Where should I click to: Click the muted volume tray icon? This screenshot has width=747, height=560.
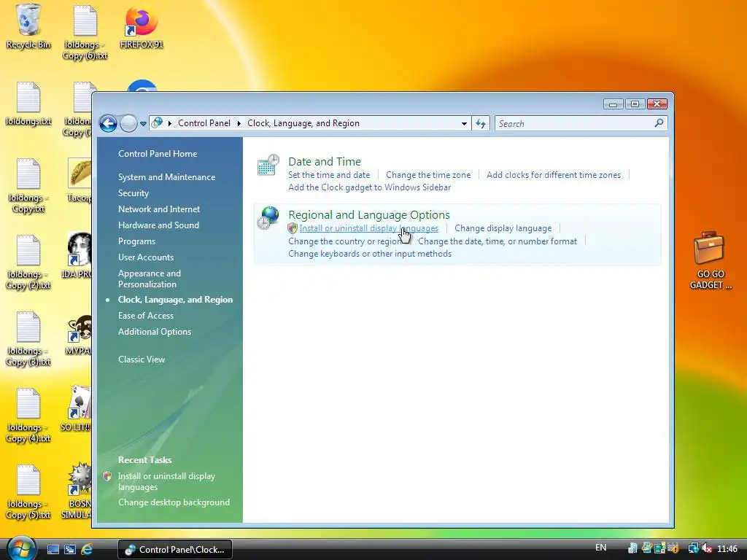pos(707,548)
